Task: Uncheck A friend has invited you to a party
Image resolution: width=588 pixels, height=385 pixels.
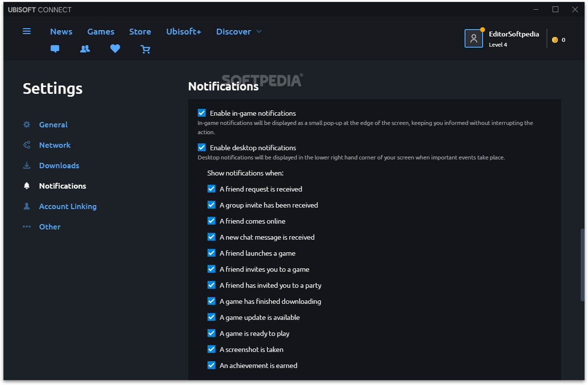Action: pyautogui.click(x=211, y=285)
